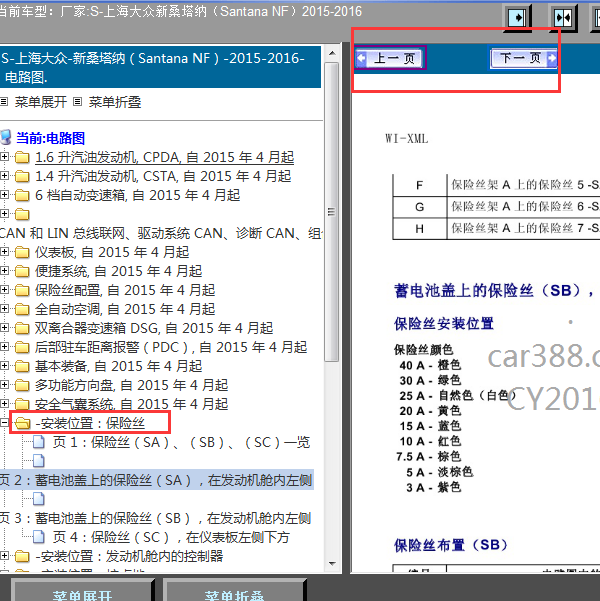Click the folder icon of 保险丝配置 node
Viewport: 600px width, 601px height.
(x=22, y=290)
